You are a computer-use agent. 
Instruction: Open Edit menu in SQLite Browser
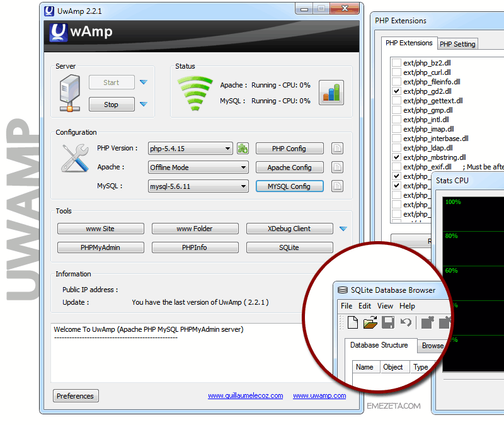point(365,306)
